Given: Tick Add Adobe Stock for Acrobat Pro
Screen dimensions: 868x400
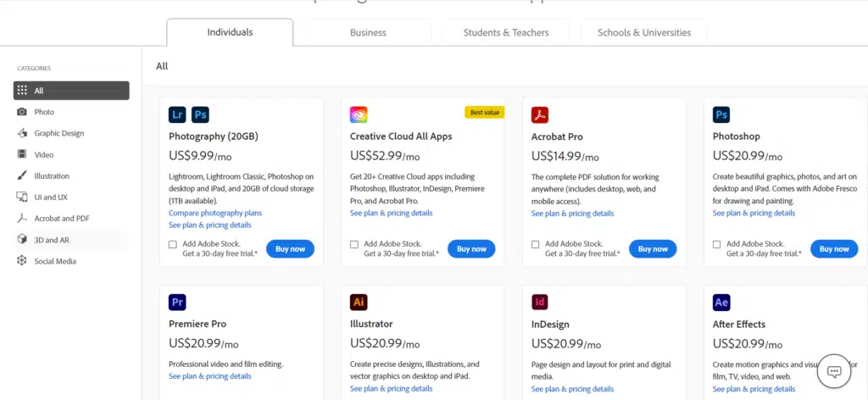Looking at the screenshot, I should click(536, 244).
